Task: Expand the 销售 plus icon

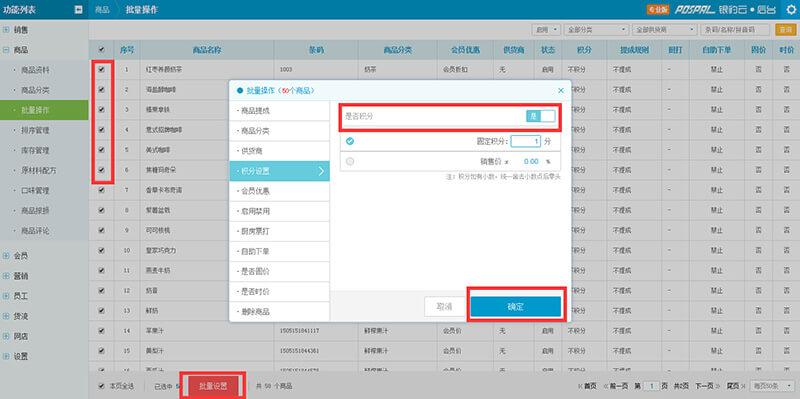Action: tap(6, 30)
